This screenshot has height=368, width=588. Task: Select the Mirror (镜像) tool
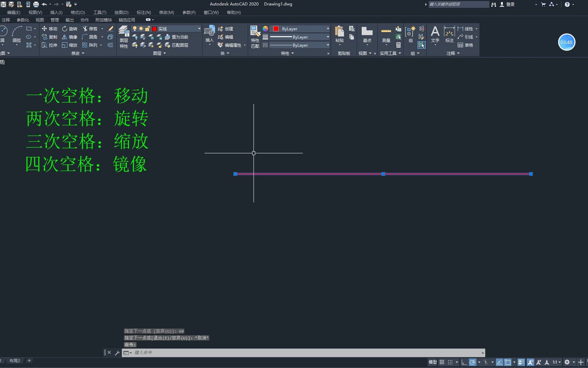click(x=70, y=37)
